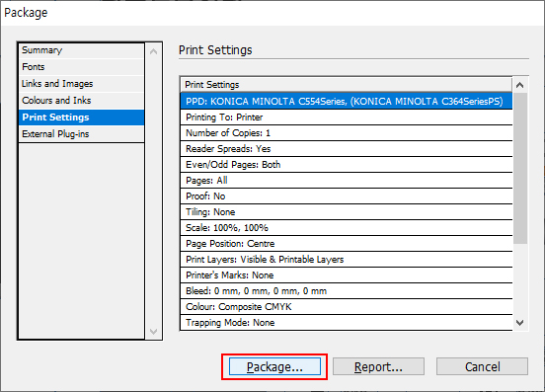Open Colours and Inks section
The height and width of the screenshot is (392, 545).
click(x=82, y=101)
